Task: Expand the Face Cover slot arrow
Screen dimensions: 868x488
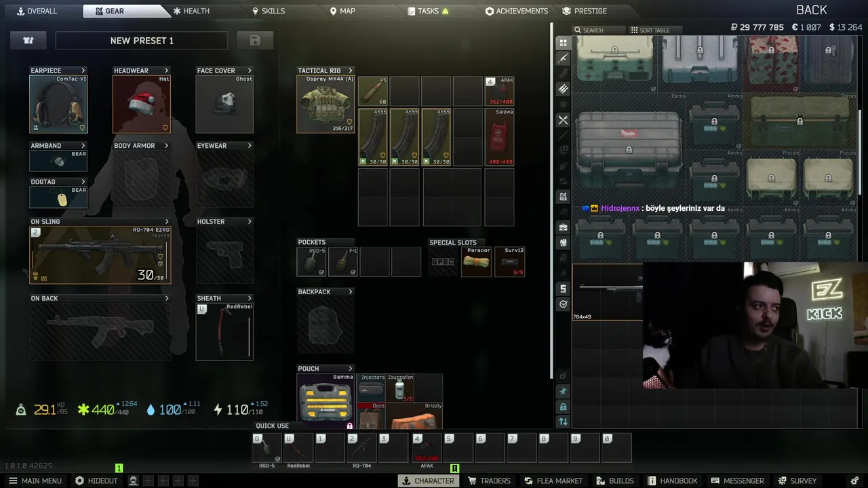Action: point(250,70)
